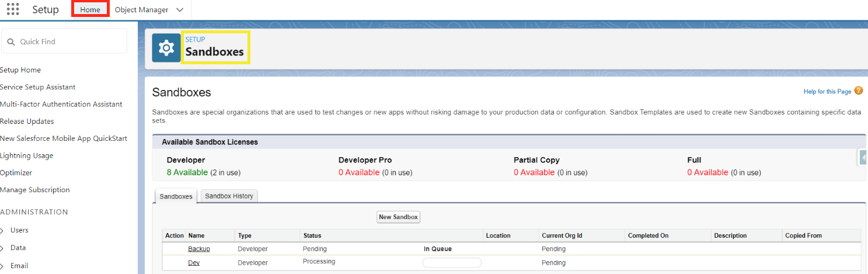Open Manage Subscription in sidebar
868x274 pixels.
(x=34, y=190)
